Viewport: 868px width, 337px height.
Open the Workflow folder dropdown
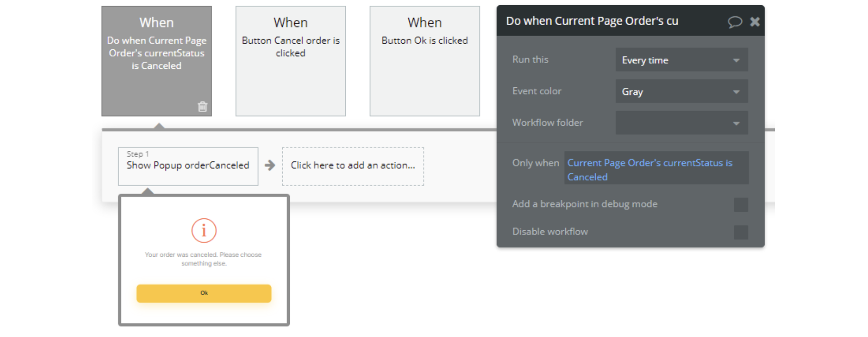[681, 123]
